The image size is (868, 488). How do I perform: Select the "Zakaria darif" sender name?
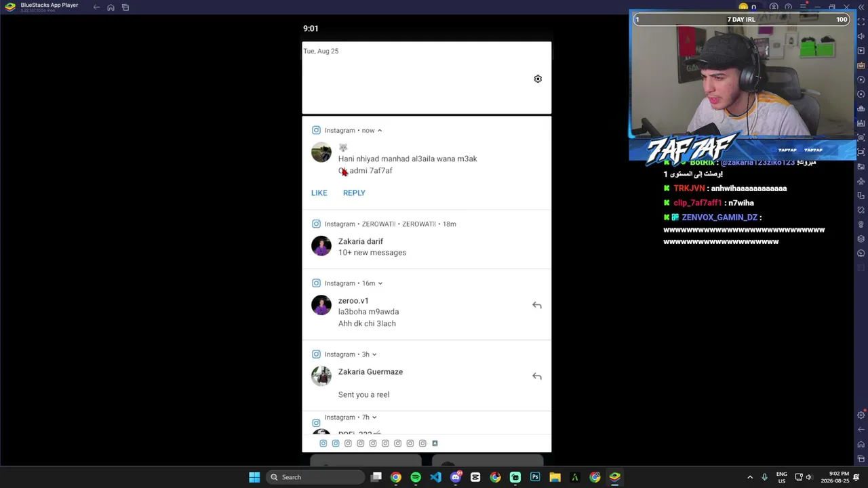pos(361,241)
